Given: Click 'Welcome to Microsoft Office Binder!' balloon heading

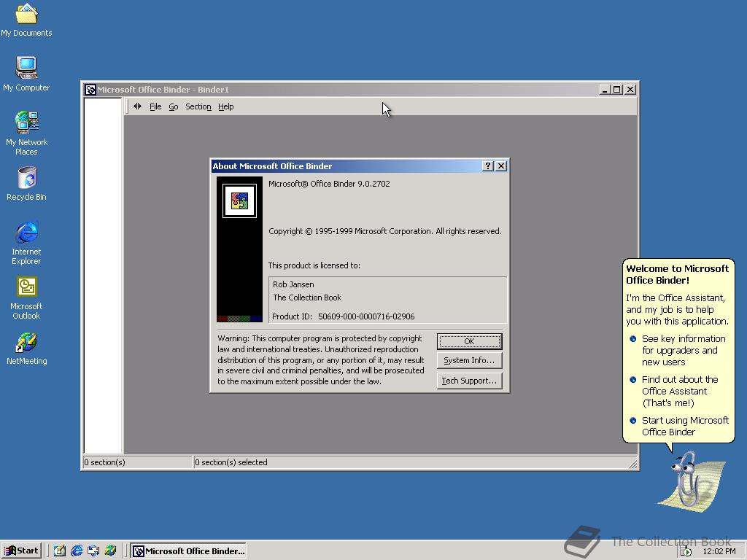Looking at the screenshot, I should [678, 274].
